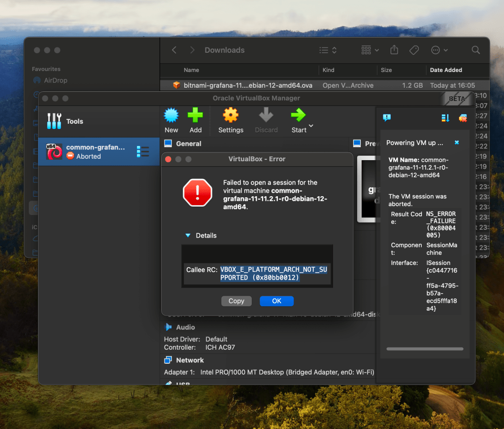The width and height of the screenshot is (504, 429).
Task: Open the Start options dropdown arrow
Action: tap(311, 126)
